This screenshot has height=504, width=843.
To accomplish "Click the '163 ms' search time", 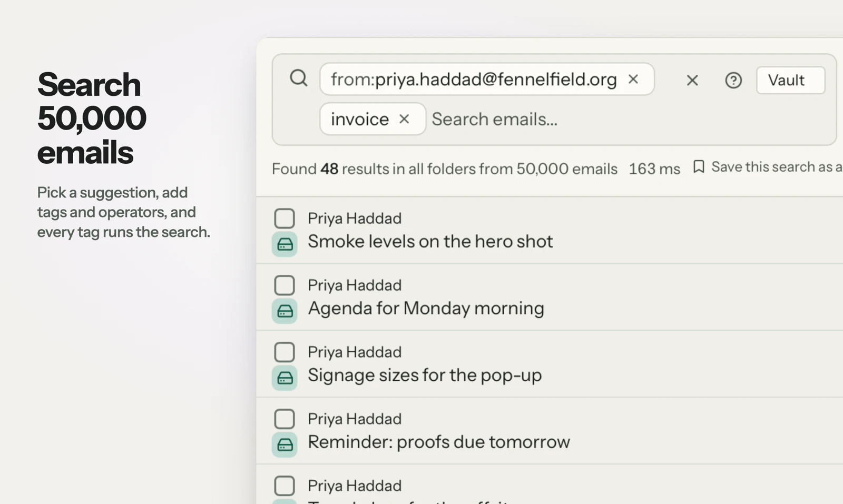I will click(x=654, y=169).
